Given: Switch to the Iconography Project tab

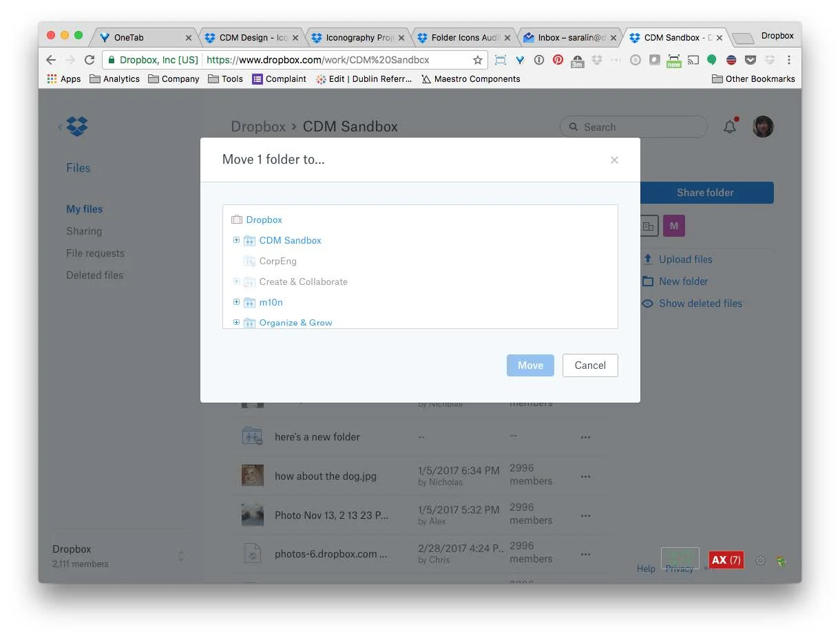Looking at the screenshot, I should [x=359, y=38].
